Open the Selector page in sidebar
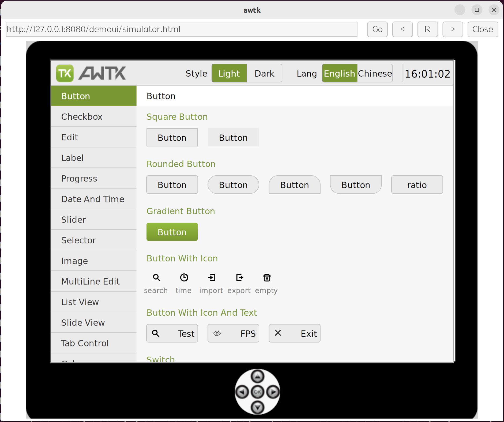The height and width of the screenshot is (422, 504). click(94, 240)
